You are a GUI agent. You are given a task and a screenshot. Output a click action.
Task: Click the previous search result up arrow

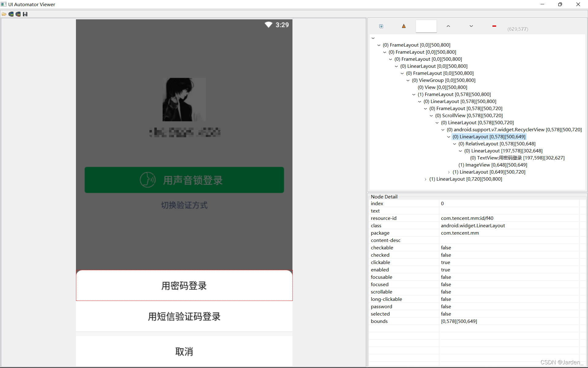coord(448,26)
